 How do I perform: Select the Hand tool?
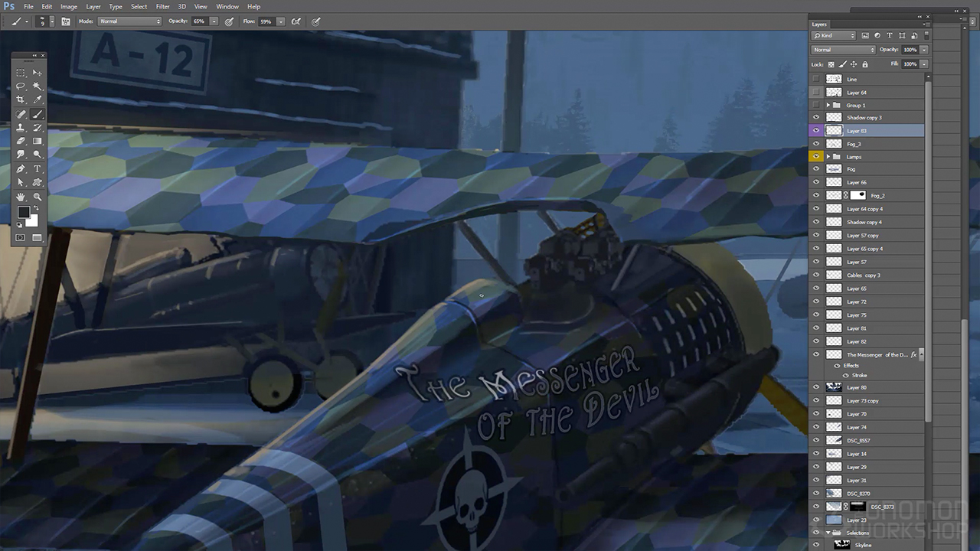tap(21, 197)
